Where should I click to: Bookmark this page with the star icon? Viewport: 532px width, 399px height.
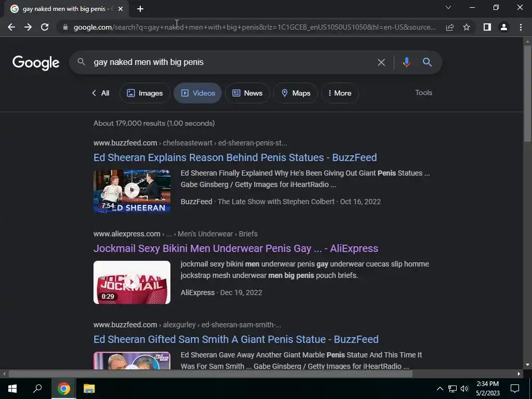467,27
